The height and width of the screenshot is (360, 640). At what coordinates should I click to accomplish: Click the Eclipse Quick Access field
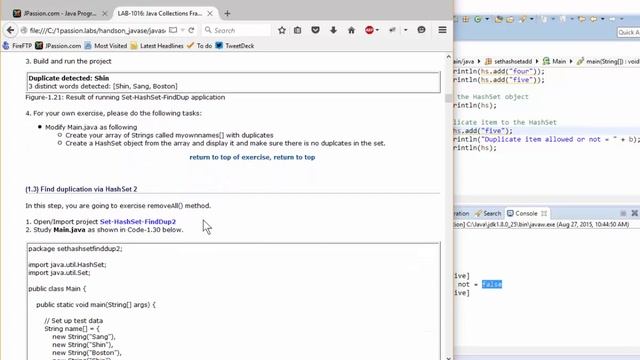coord(629,32)
